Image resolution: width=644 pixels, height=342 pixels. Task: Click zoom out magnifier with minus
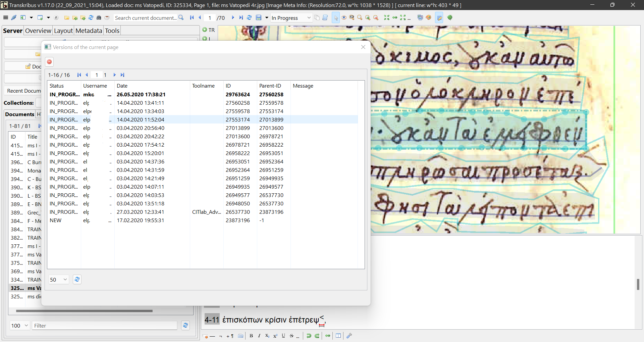point(376,17)
